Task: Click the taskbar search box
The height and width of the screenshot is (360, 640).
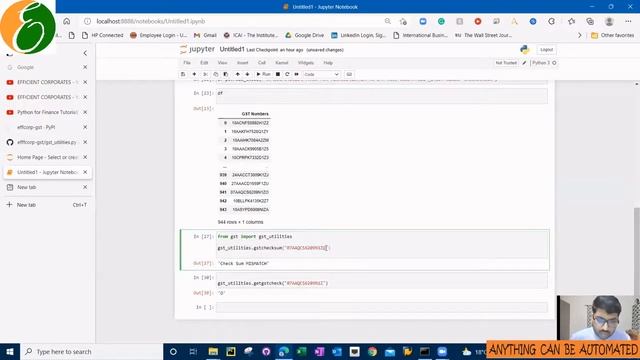Action: tap(92, 351)
